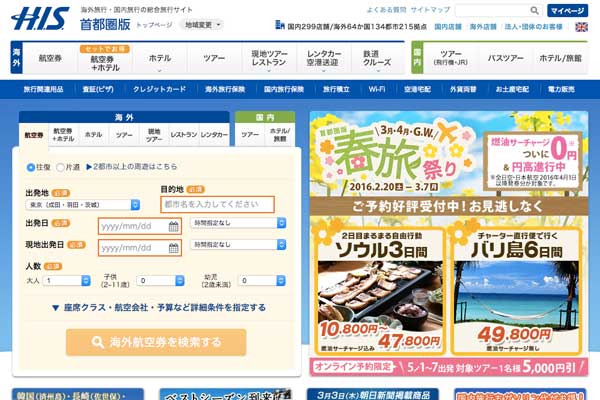Image resolution: width=600 pixels, height=400 pixels.
Task: Open バスツアー in domestic navigation
Action: tap(505, 58)
